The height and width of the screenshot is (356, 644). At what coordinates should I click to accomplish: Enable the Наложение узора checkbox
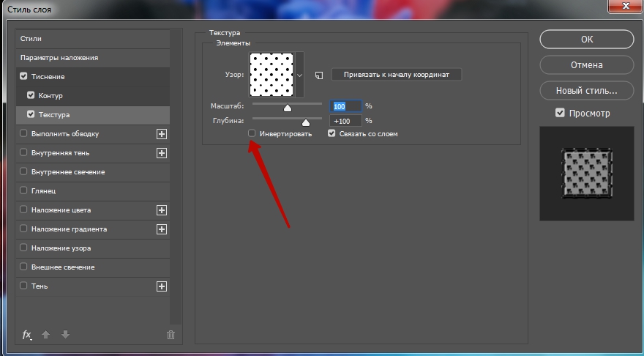(x=23, y=247)
